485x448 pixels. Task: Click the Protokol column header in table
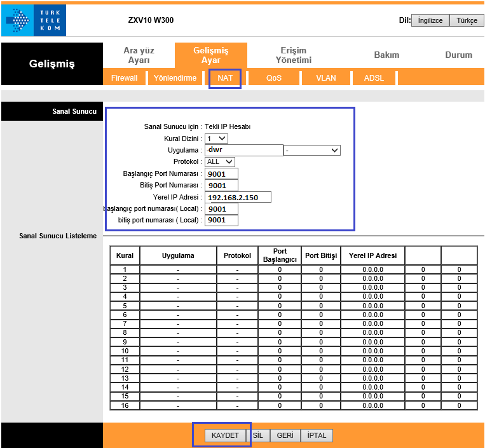point(237,255)
